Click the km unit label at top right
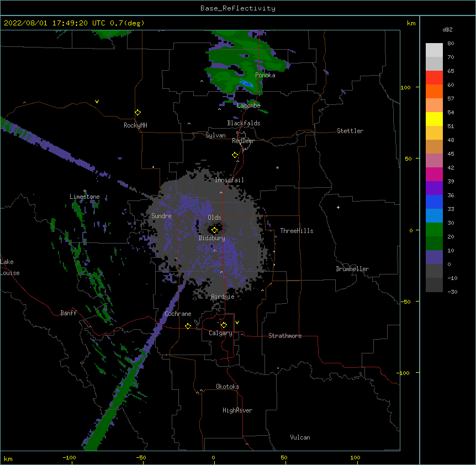The image size is (476, 465). pos(411,23)
